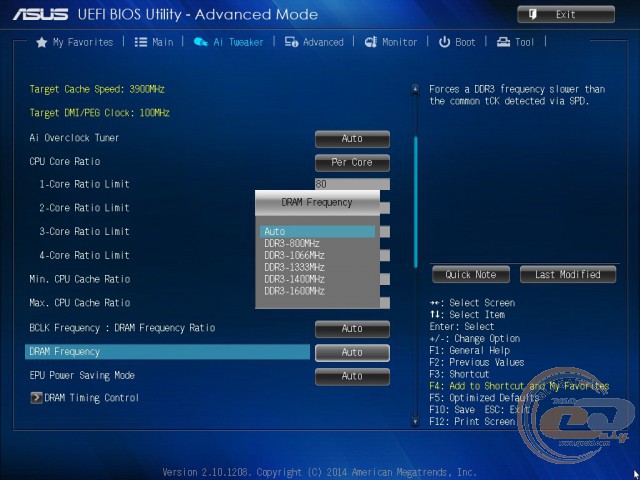640x480 pixels.
Task: Click the Ai Tweaker tab icon
Action: coord(200,42)
